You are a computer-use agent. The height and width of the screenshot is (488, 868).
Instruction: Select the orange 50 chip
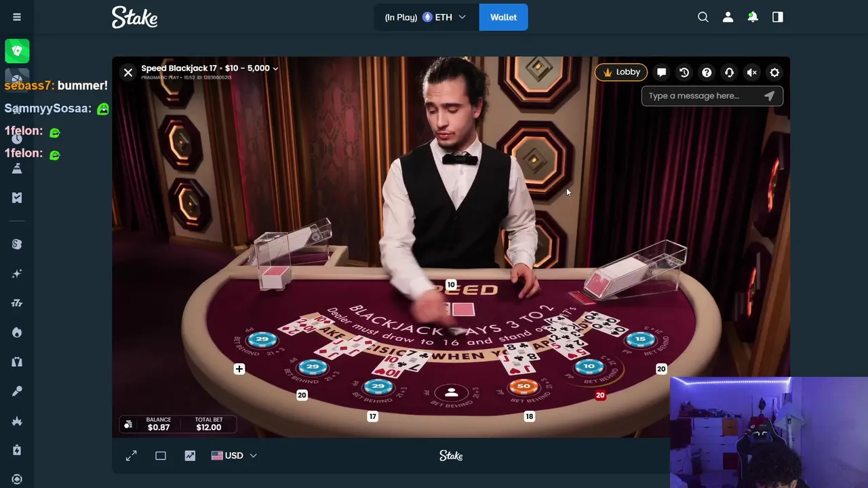pyautogui.click(x=524, y=386)
